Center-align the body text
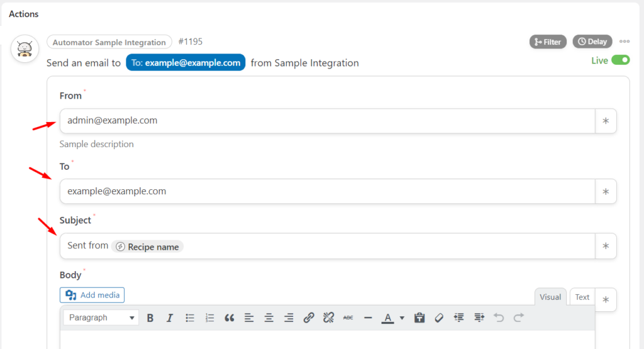Image resolution: width=644 pixels, height=349 pixels. [x=269, y=318]
